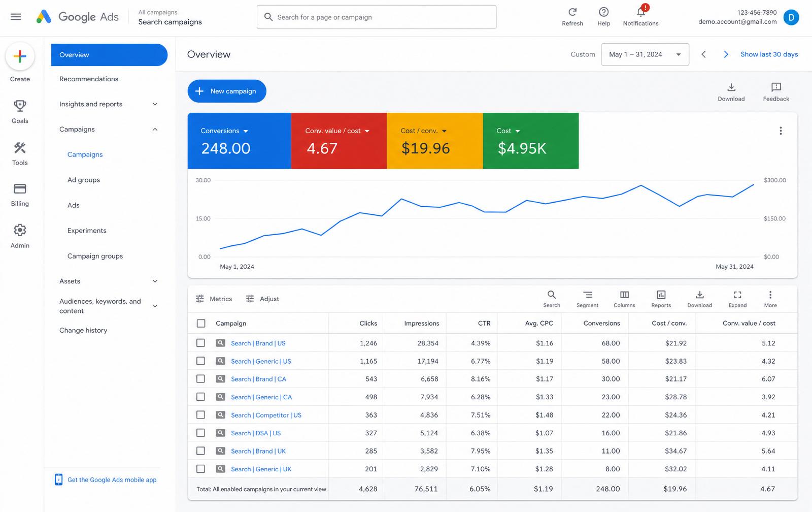The image size is (812, 512).
Task: Open Admin in left rail
Action: (20, 236)
